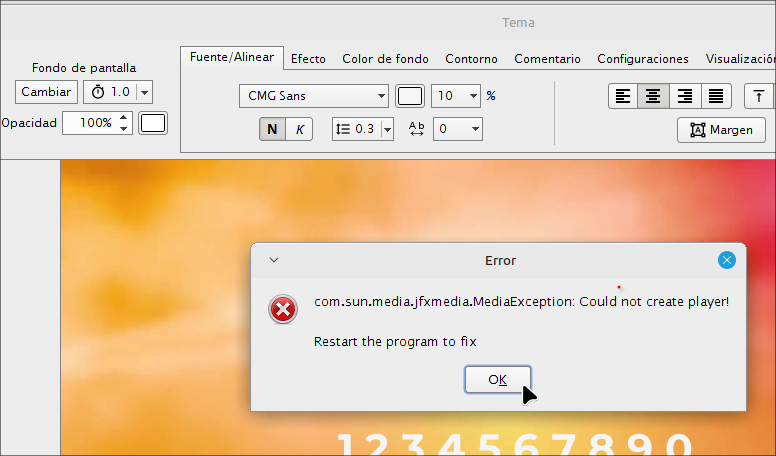Click the red error icon in dialog
The width and height of the screenshot is (776, 456).
pos(283,309)
